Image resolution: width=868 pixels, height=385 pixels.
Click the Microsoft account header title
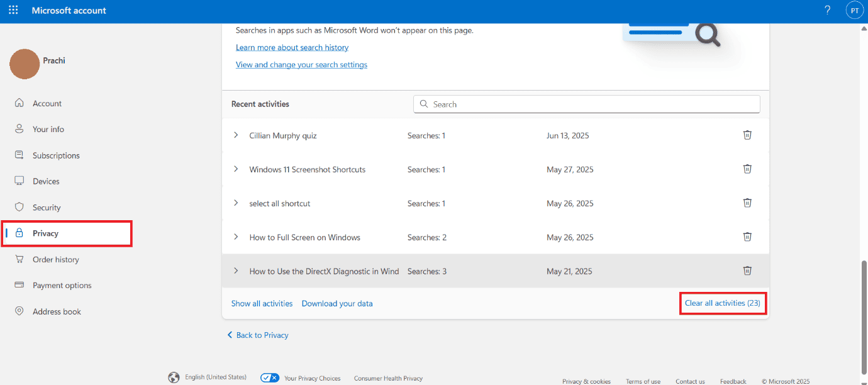(x=69, y=11)
